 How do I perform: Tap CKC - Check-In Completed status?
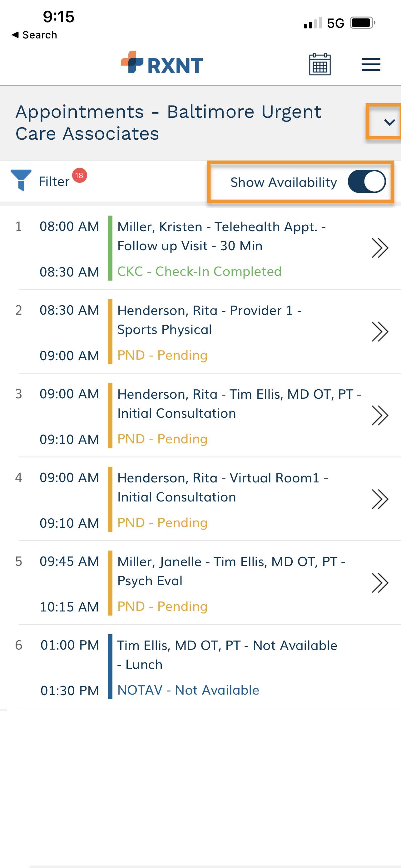tap(199, 272)
